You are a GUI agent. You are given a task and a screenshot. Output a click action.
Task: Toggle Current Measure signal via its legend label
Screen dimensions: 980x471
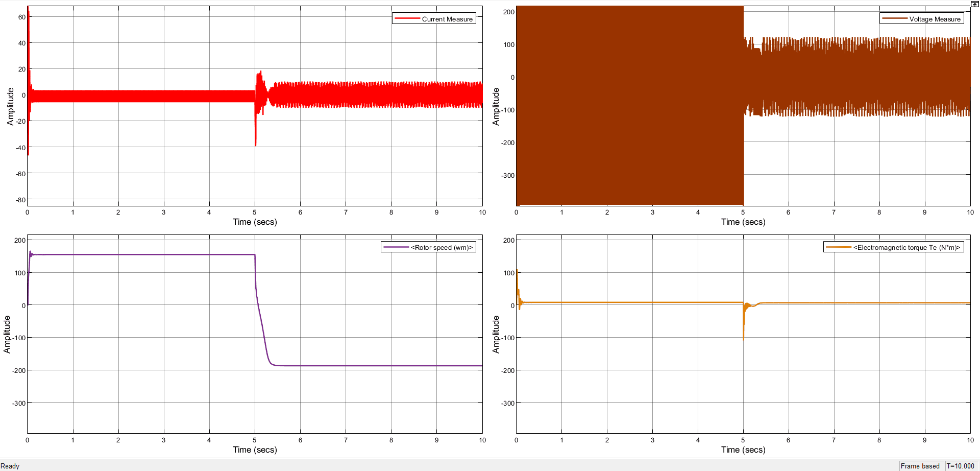point(447,19)
